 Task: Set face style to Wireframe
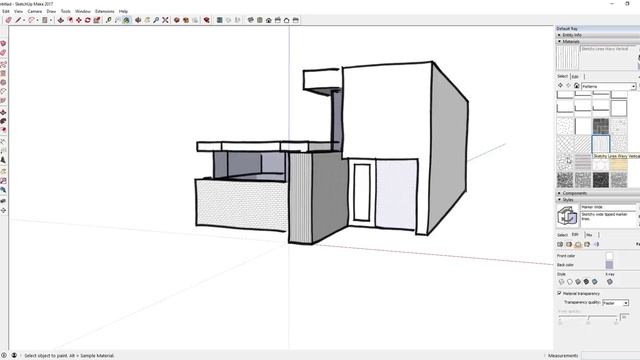point(561,282)
